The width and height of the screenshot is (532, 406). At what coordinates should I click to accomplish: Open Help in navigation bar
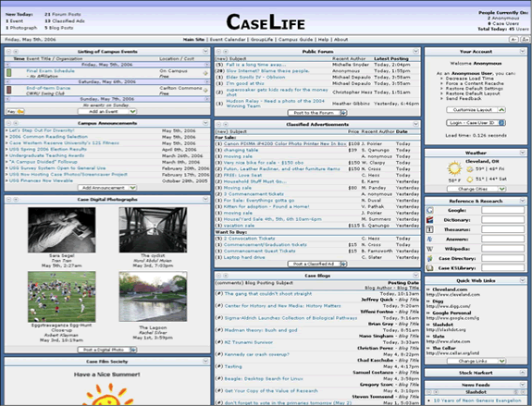point(323,40)
